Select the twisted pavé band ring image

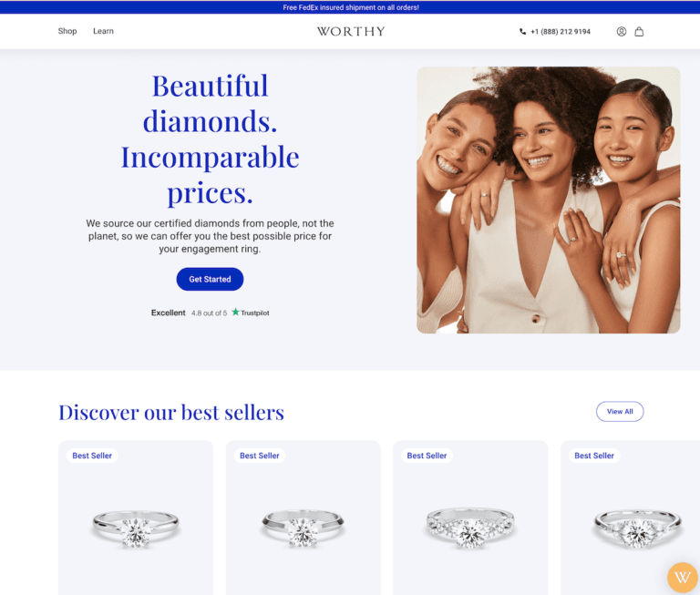[x=469, y=528]
